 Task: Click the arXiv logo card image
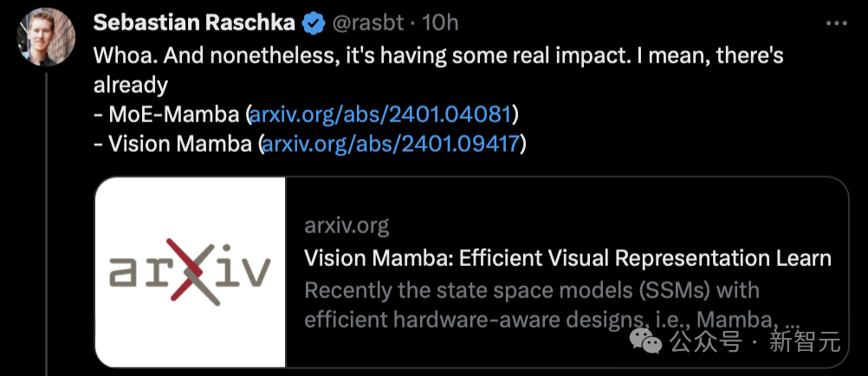tap(191, 272)
